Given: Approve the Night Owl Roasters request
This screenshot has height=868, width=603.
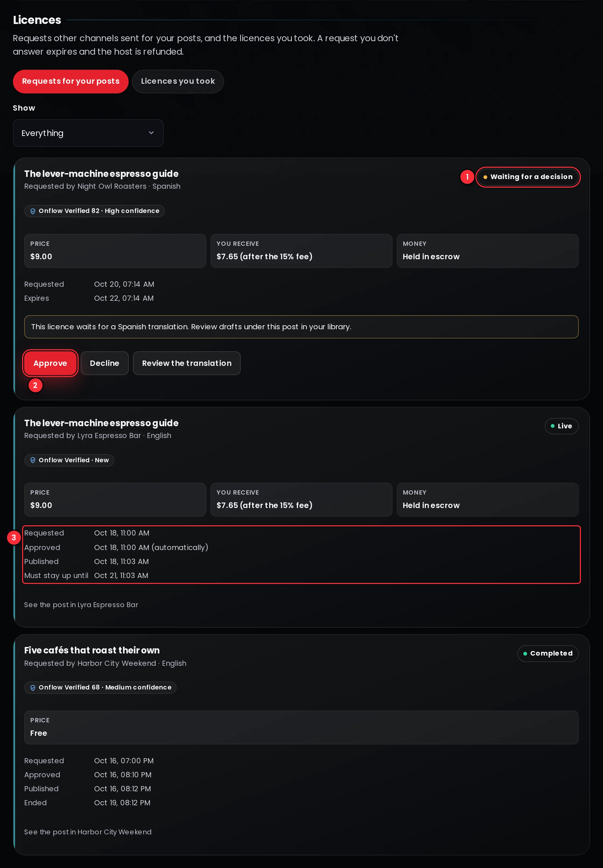Looking at the screenshot, I should (50, 363).
